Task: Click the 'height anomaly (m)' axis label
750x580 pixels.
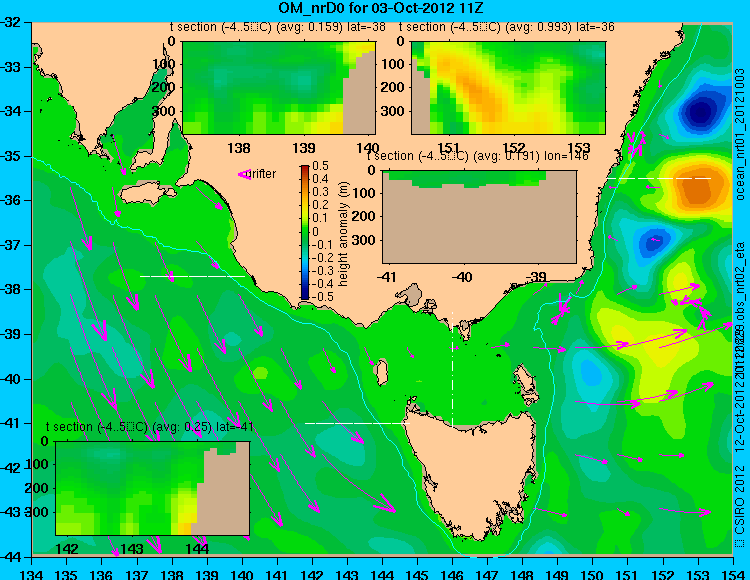Action: point(343,233)
